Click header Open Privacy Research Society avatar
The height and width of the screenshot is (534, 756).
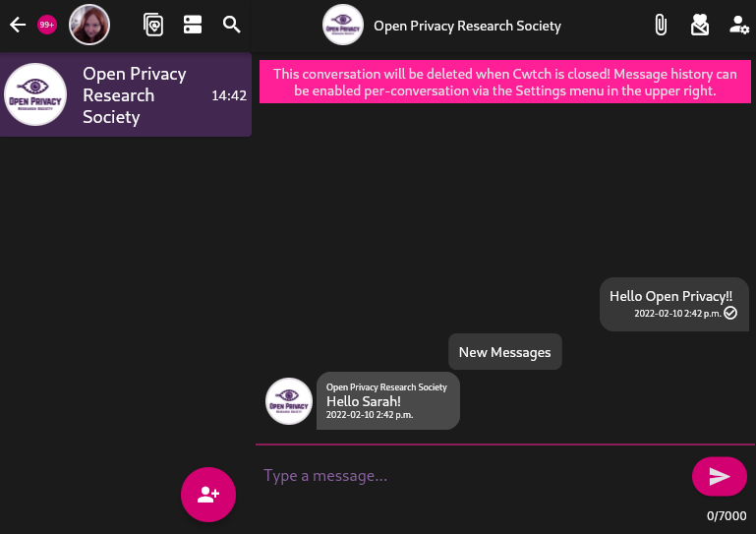(x=343, y=26)
